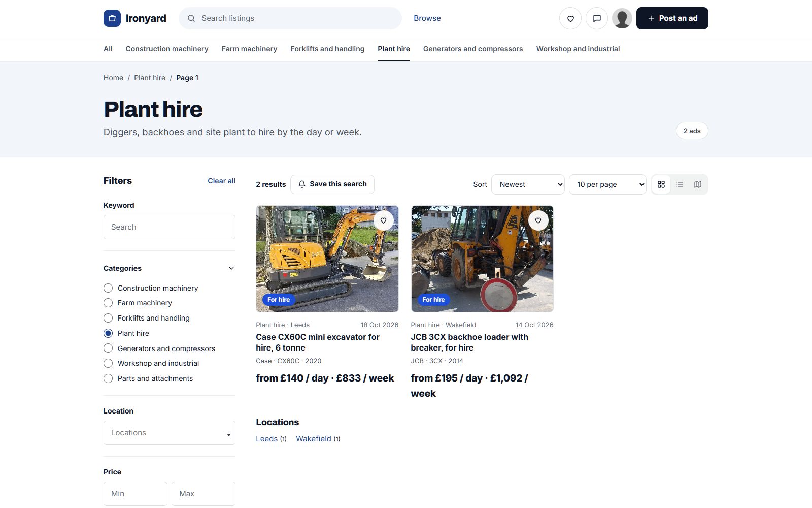Click the Browse link in header
The height and width of the screenshot is (508, 812).
pos(427,18)
